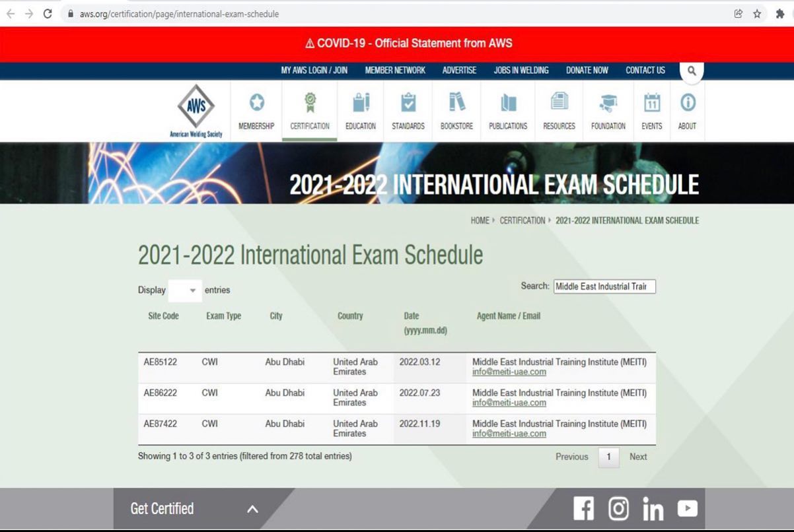Visit the AWS LinkedIn icon

653,509
